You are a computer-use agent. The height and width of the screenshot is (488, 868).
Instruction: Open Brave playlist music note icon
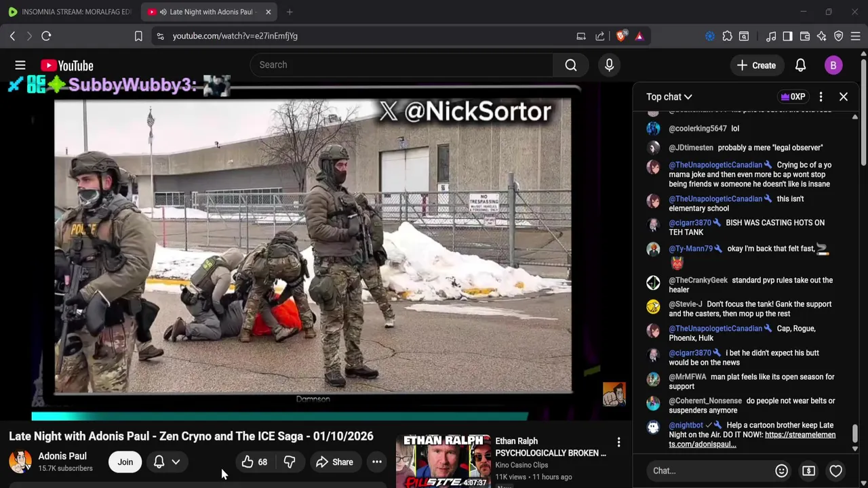[771, 36]
